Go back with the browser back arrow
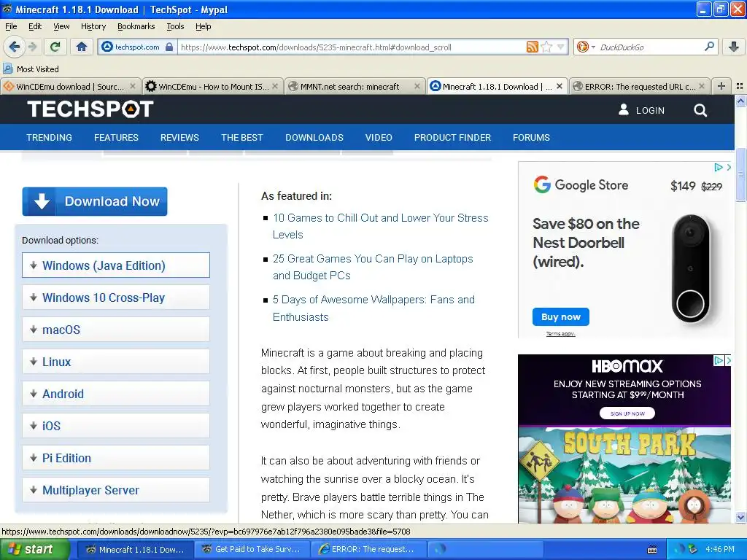The width and height of the screenshot is (747, 560). (15, 47)
